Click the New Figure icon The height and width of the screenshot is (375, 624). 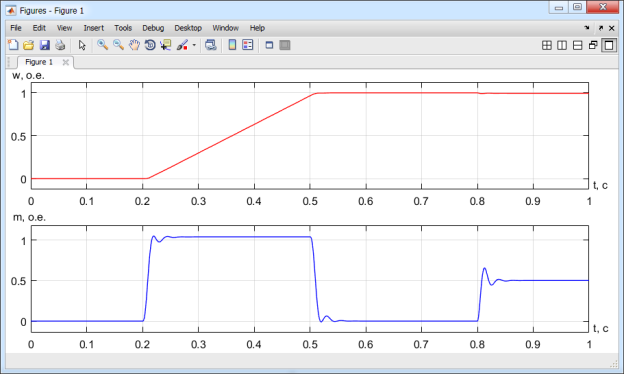13,45
